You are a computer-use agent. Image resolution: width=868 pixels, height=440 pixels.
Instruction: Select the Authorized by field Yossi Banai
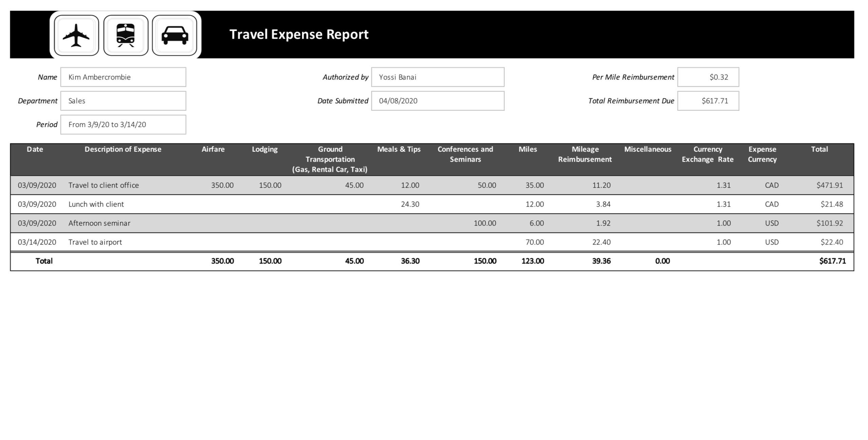[x=437, y=77]
